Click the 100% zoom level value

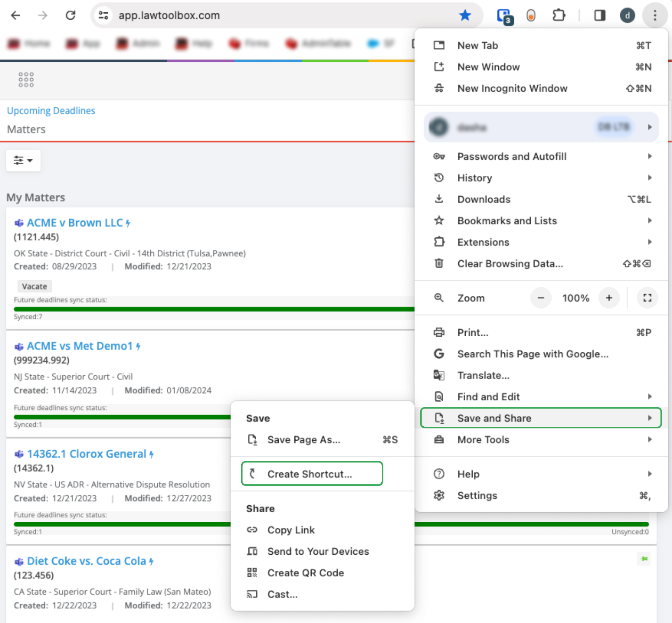click(576, 298)
